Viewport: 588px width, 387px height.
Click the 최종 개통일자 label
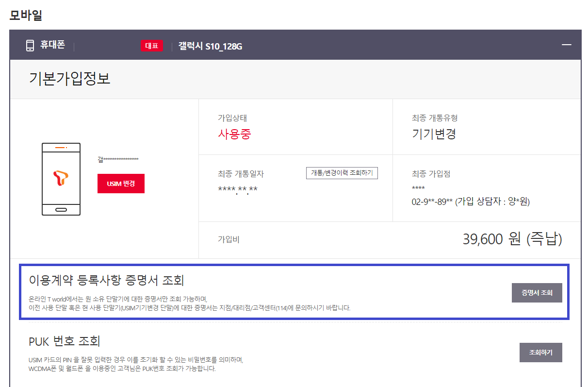point(241,174)
